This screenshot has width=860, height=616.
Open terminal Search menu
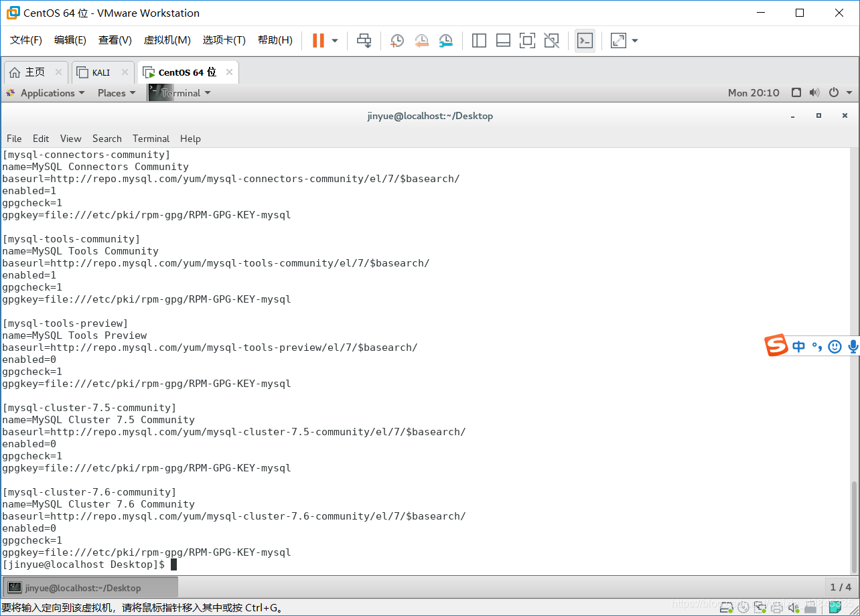(107, 139)
